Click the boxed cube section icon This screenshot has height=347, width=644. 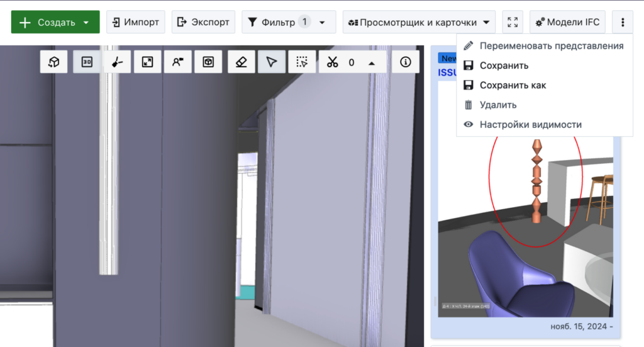pos(208,62)
